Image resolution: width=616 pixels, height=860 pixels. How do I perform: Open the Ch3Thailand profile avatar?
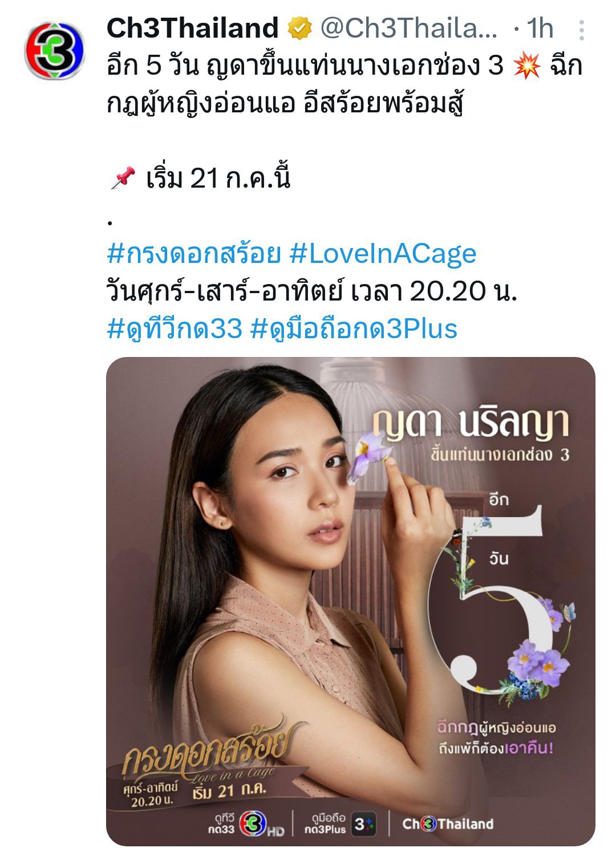54,50
